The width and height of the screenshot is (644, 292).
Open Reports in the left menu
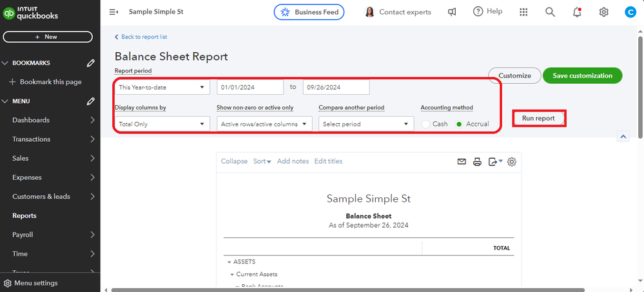click(x=24, y=216)
